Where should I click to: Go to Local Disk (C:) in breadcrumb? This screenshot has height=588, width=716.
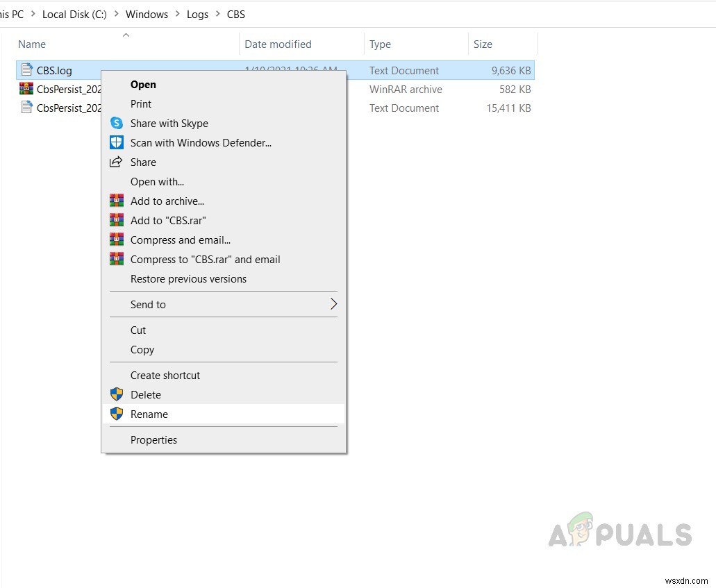pyautogui.click(x=74, y=15)
